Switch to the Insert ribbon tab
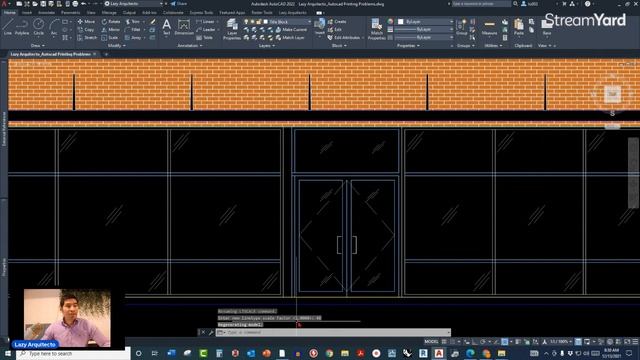This screenshot has width=640, height=360. tap(27, 13)
